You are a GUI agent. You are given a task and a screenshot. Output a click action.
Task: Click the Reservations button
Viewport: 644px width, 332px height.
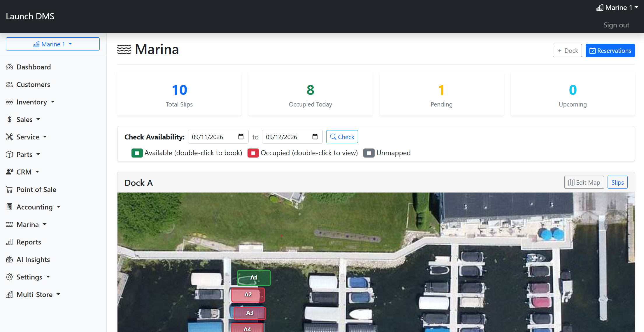(x=610, y=51)
